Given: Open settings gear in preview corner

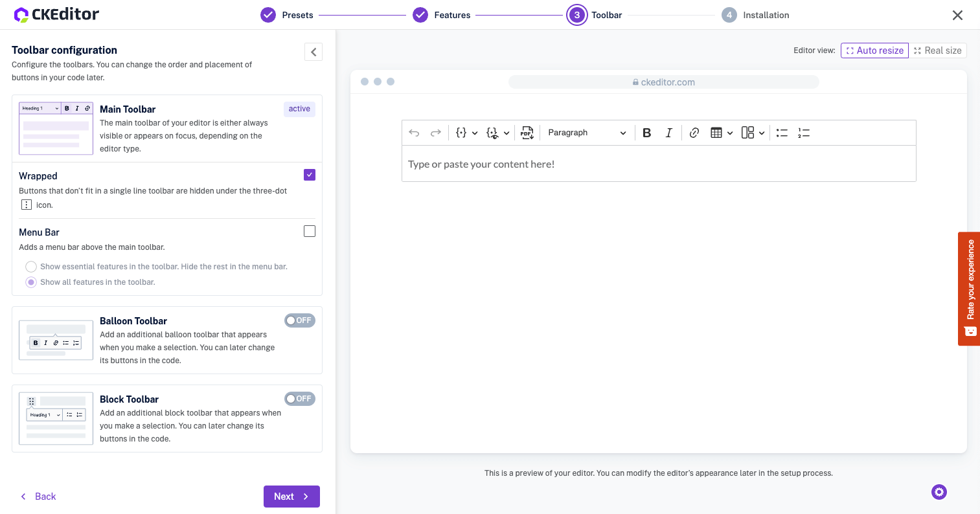Looking at the screenshot, I should pyautogui.click(x=939, y=492).
